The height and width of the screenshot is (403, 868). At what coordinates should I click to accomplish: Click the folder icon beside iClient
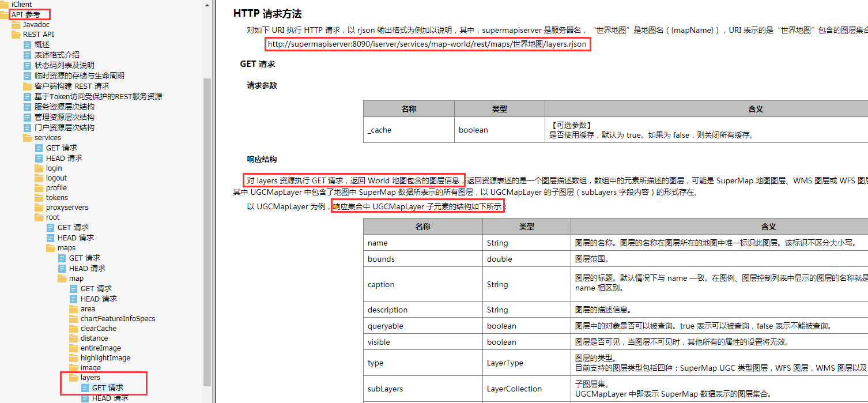tap(4, 4)
